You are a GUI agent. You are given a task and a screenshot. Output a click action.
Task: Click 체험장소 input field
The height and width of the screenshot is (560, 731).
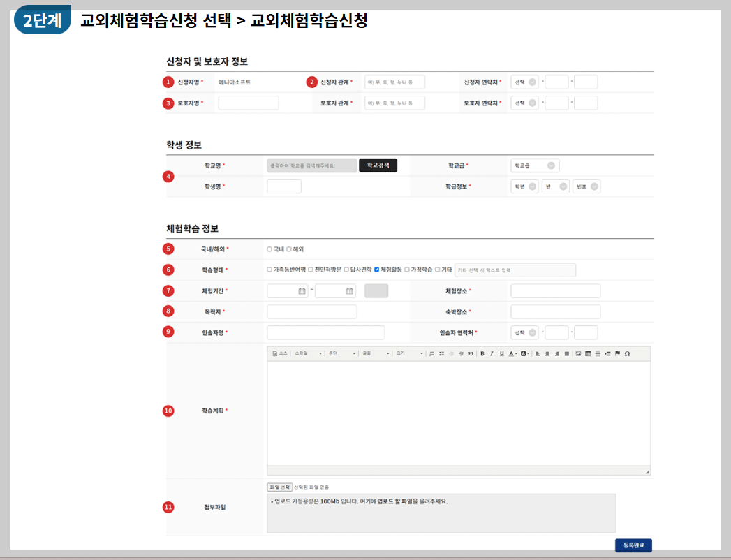pyautogui.click(x=555, y=291)
